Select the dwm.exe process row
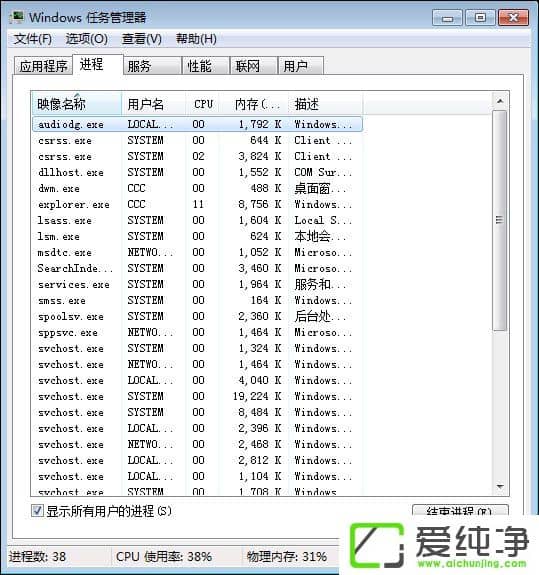This screenshot has height=575, width=539. coord(197,188)
